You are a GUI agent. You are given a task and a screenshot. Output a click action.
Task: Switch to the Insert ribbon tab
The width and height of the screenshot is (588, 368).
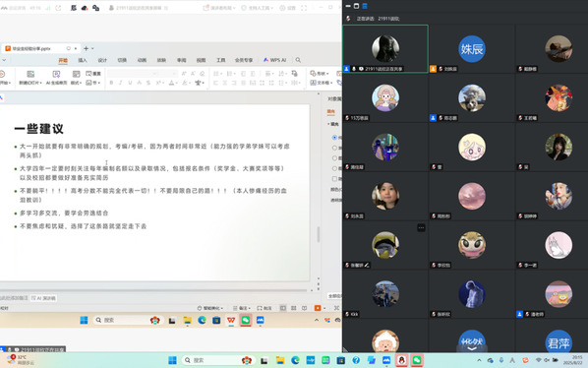(83, 60)
